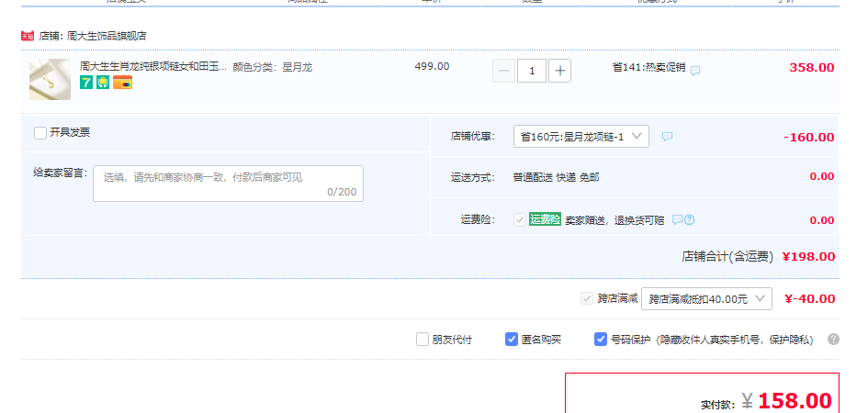The width and height of the screenshot is (868, 413).
Task: Uncheck the 号码保护 checkbox
Action: tap(600, 339)
